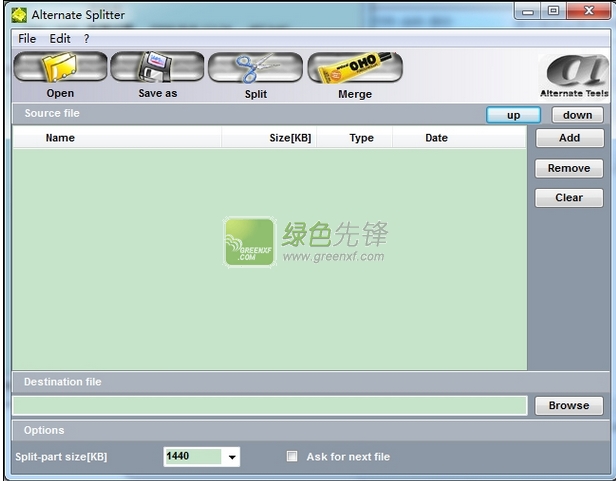Image resolution: width=616 pixels, height=481 pixels.
Task: Click the Merge glue tube icon
Action: point(355,68)
